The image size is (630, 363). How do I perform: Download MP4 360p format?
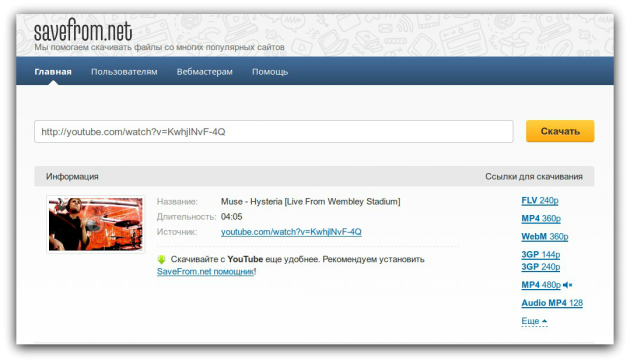(541, 219)
